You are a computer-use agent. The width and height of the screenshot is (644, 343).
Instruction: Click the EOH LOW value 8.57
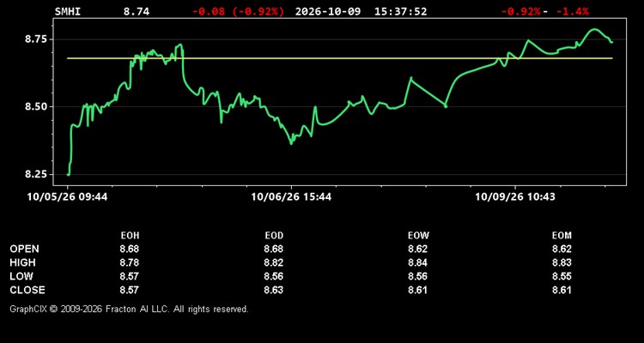click(x=130, y=276)
